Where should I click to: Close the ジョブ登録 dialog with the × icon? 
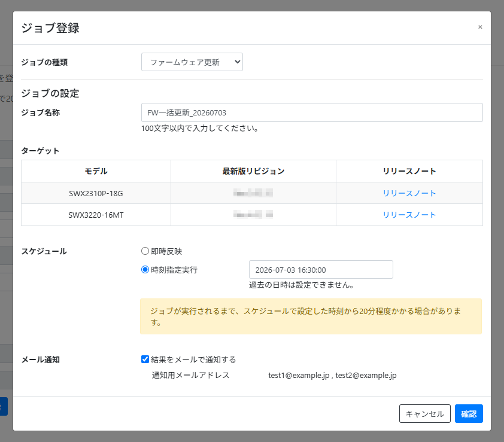[x=480, y=27]
